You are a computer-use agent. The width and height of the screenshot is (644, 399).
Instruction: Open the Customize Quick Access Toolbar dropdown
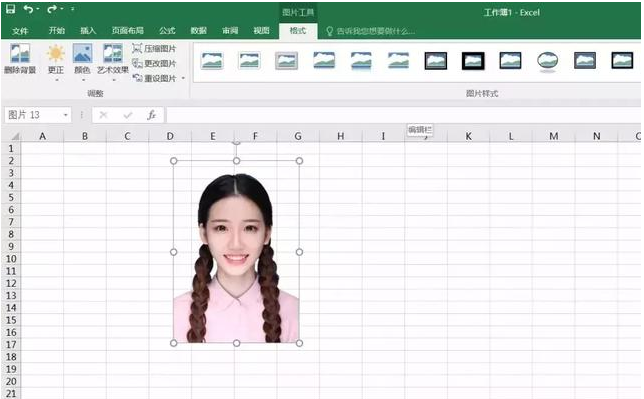(73, 9)
